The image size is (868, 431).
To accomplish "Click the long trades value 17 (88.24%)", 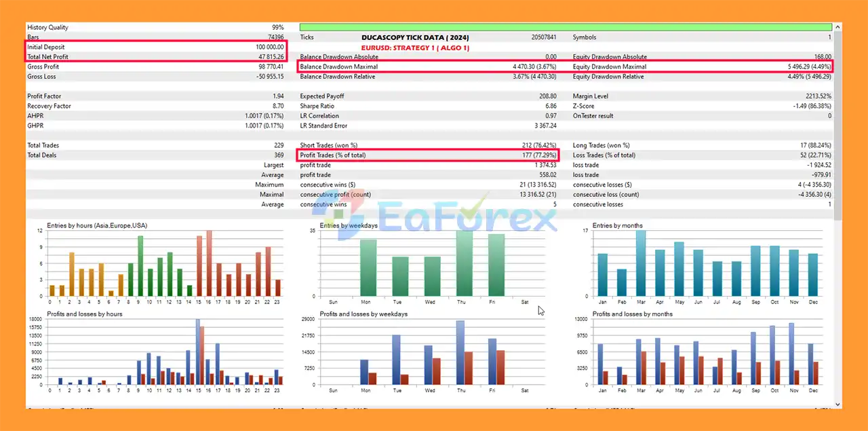I will [816, 145].
